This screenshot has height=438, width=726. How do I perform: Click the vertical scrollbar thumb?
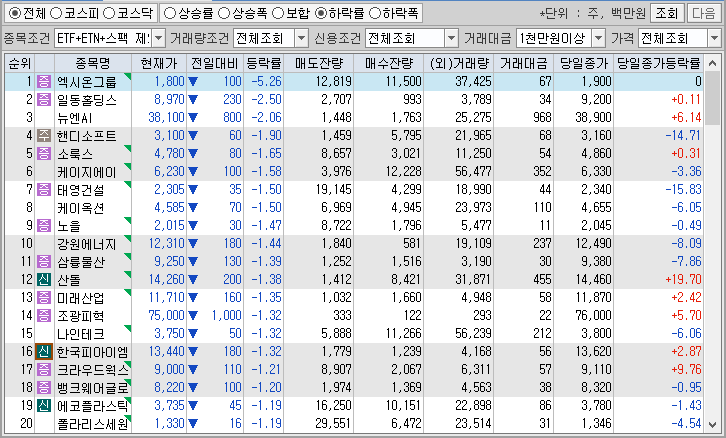coord(713,99)
